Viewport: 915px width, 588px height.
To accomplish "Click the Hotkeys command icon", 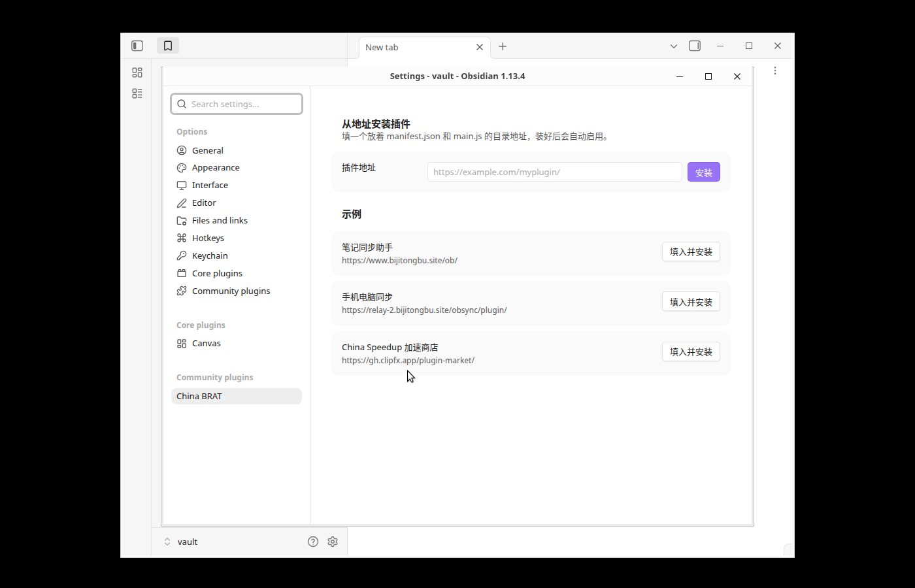I will [182, 238].
